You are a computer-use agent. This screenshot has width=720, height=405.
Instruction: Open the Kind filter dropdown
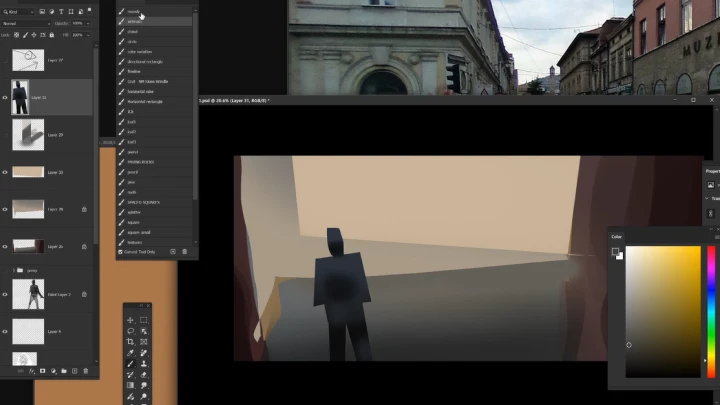point(18,11)
